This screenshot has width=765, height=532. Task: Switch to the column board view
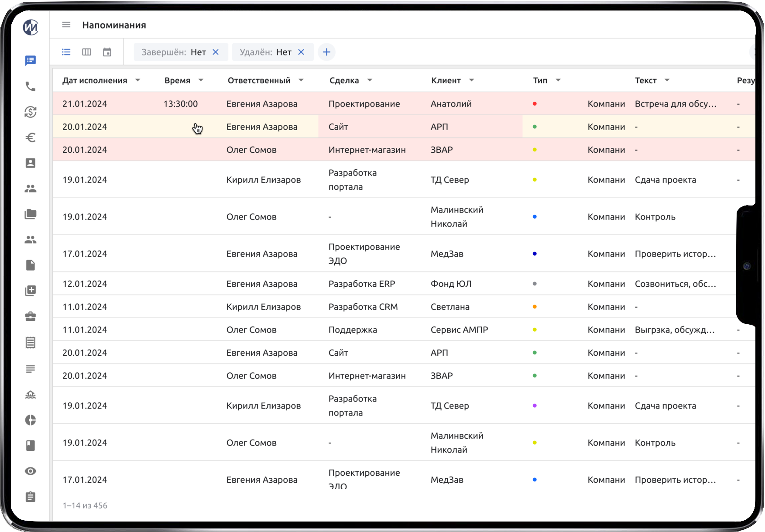pos(86,52)
